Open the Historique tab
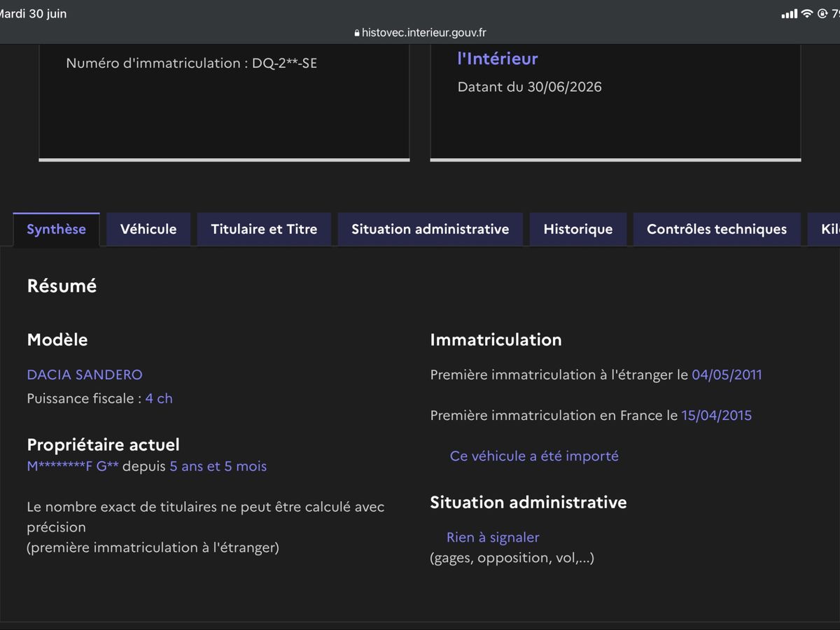 click(578, 229)
